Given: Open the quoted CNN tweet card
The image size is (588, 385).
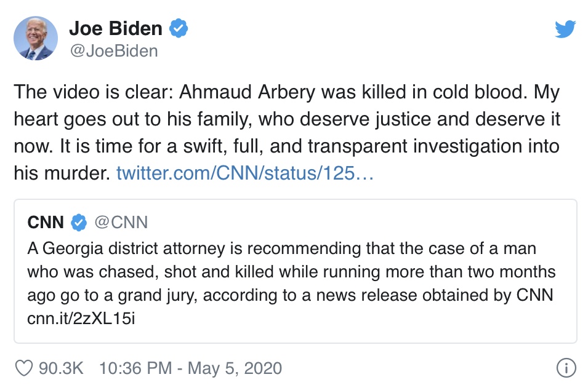Looking at the screenshot, I should [296, 271].
